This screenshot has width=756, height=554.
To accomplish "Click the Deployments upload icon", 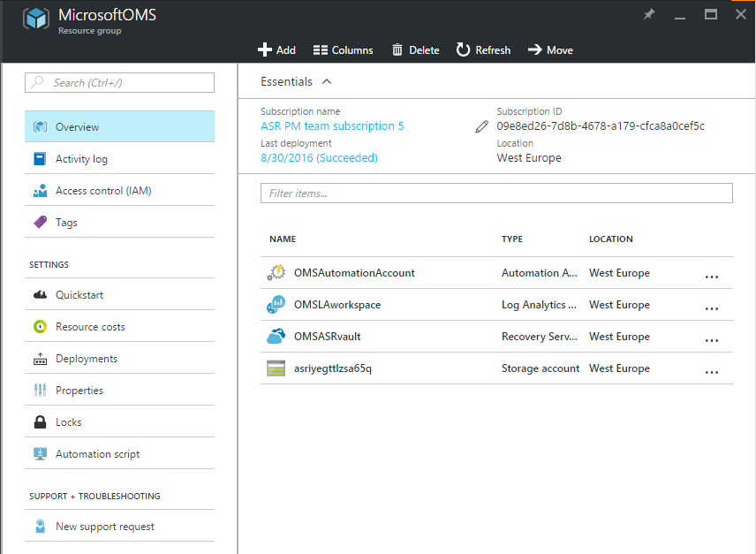I will coord(40,359).
